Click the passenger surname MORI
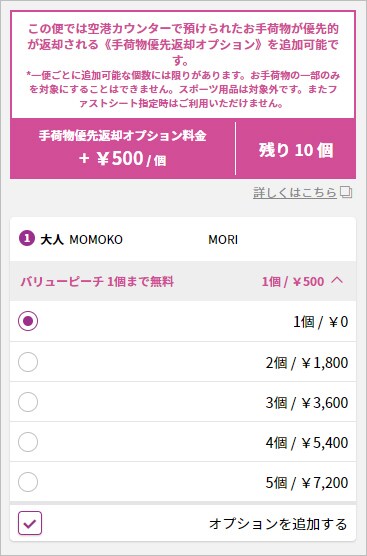367x556 pixels. (223, 240)
